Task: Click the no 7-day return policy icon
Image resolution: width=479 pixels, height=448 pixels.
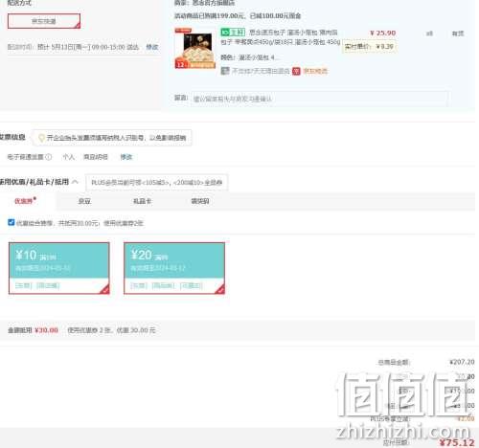Action: [x=225, y=71]
